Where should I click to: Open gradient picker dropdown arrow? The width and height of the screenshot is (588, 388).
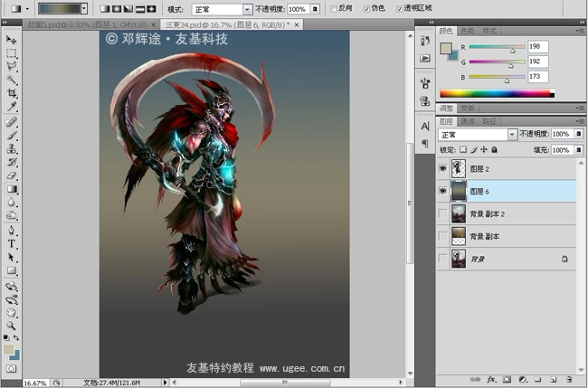point(84,9)
